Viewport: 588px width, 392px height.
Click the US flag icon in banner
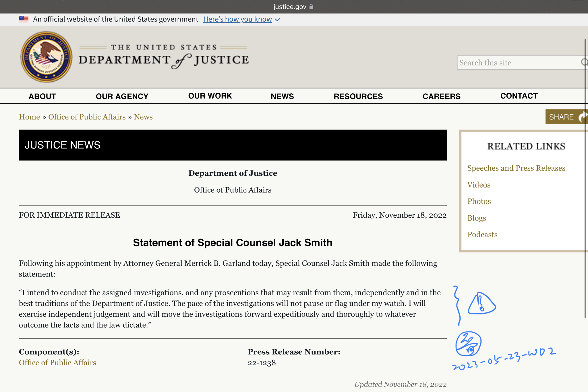pos(24,19)
